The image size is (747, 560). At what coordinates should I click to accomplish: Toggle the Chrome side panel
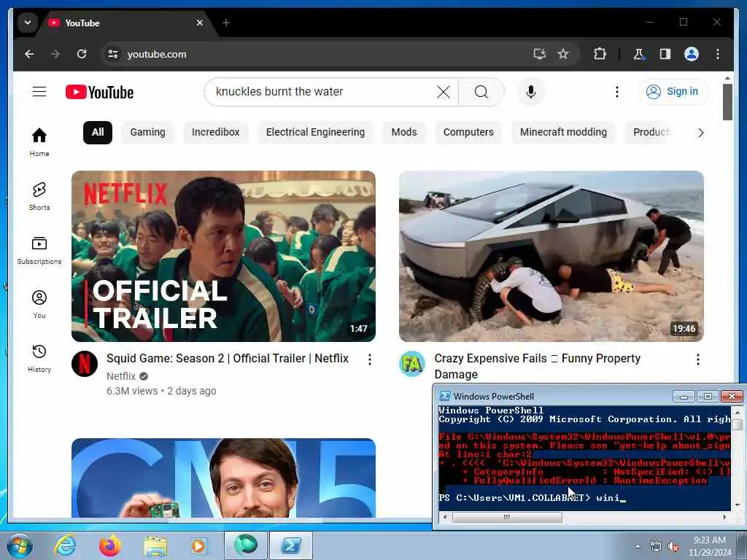(665, 54)
